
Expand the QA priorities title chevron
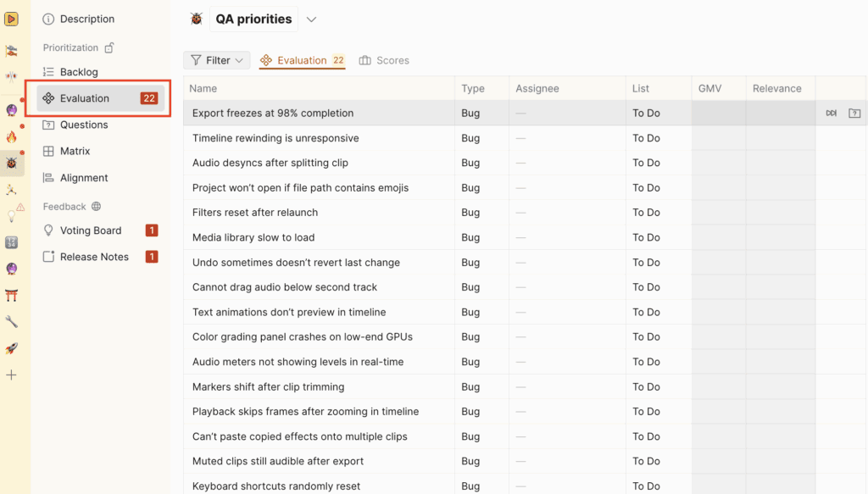coord(311,18)
